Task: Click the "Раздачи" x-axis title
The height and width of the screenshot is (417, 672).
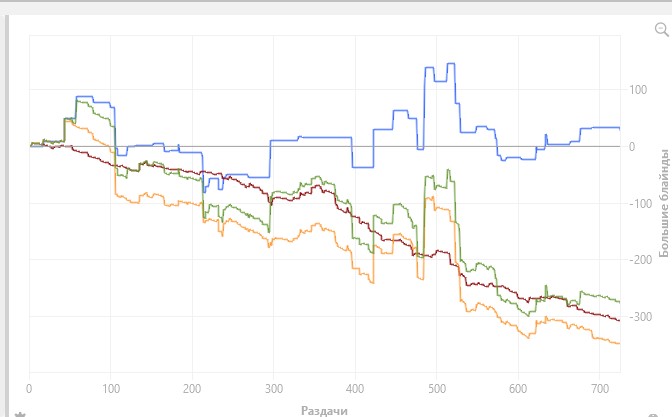Action: point(324,411)
